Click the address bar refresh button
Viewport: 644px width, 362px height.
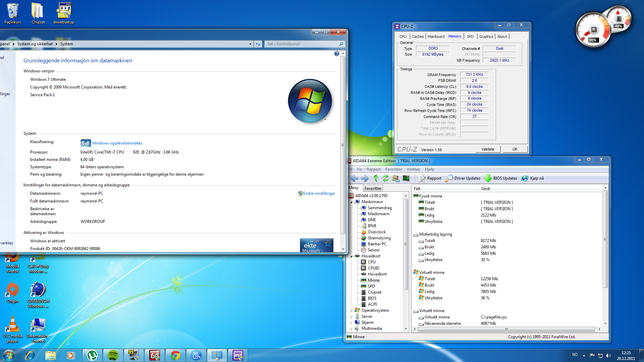tap(258, 44)
